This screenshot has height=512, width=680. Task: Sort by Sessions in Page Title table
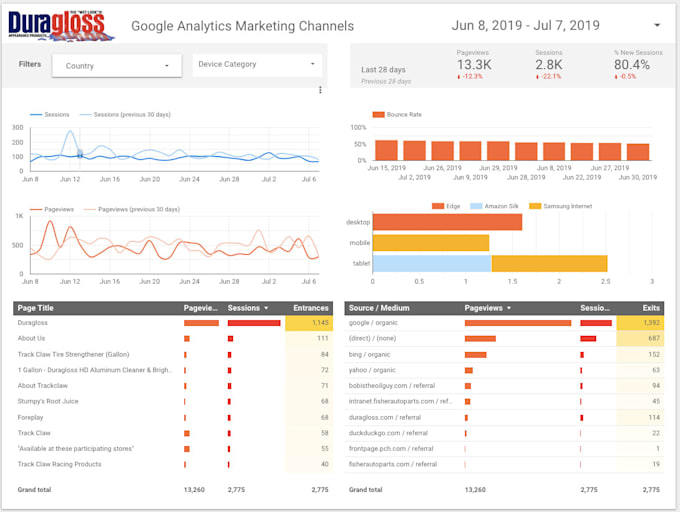point(248,308)
